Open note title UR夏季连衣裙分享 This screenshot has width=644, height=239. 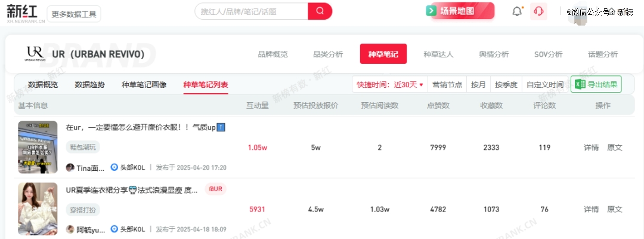[x=132, y=190]
